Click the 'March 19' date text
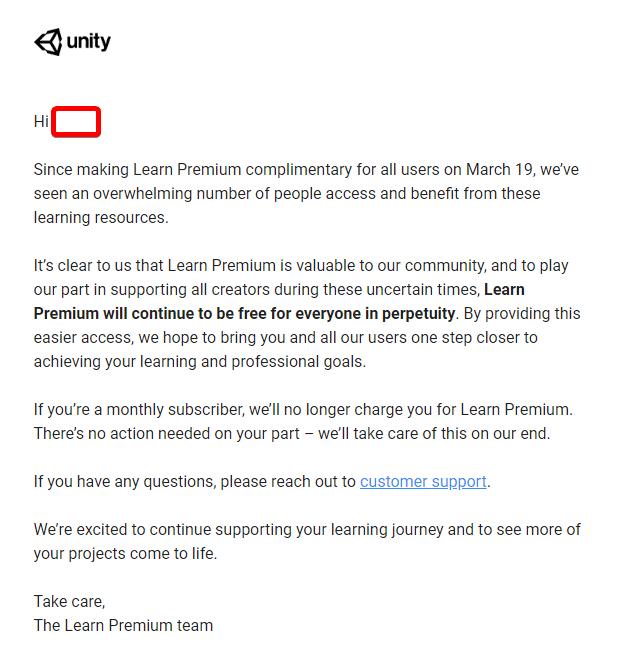 pyautogui.click(x=499, y=169)
